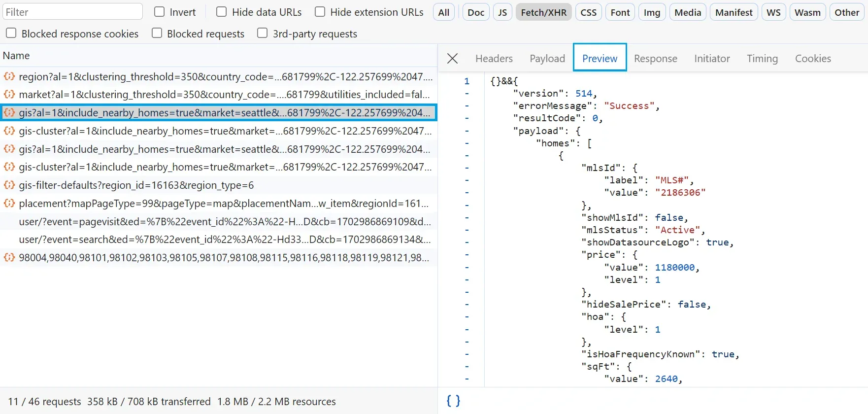This screenshot has width=868, height=414.
Task: Filter requests by Manifest type
Action: 734,12
